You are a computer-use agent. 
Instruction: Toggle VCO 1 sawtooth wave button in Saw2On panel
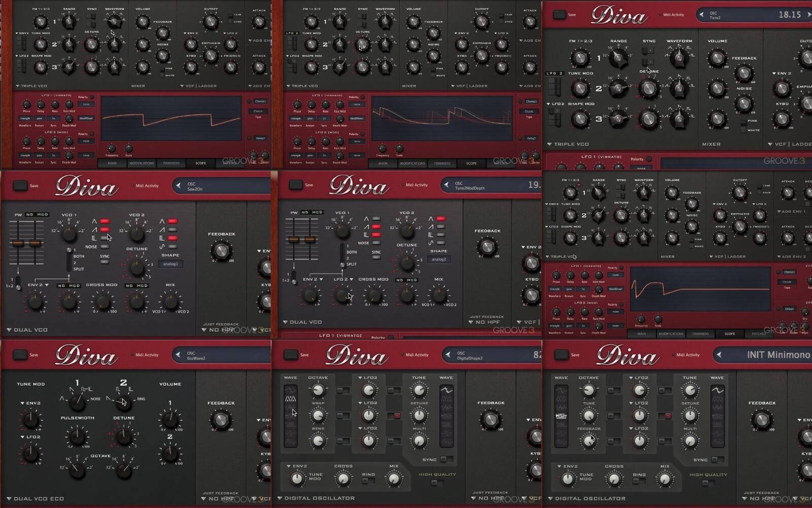[x=105, y=230]
